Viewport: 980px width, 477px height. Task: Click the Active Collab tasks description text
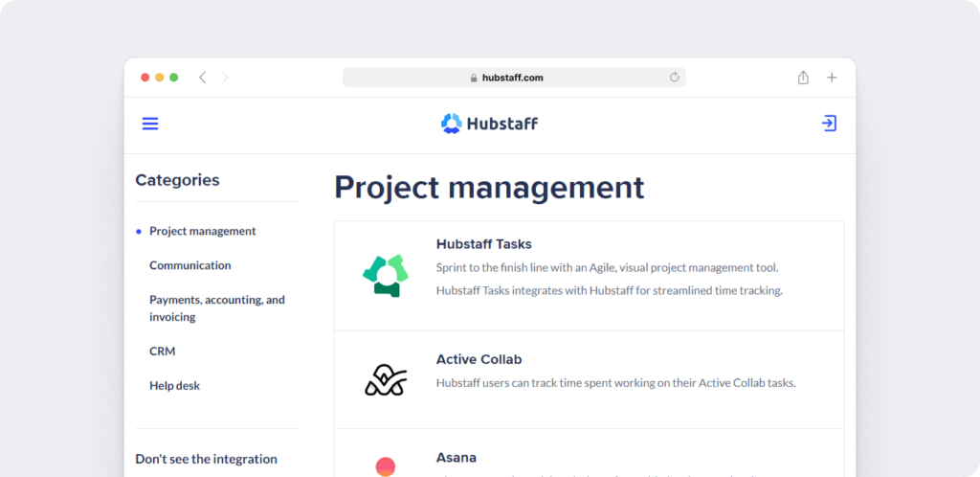pyautogui.click(x=615, y=383)
